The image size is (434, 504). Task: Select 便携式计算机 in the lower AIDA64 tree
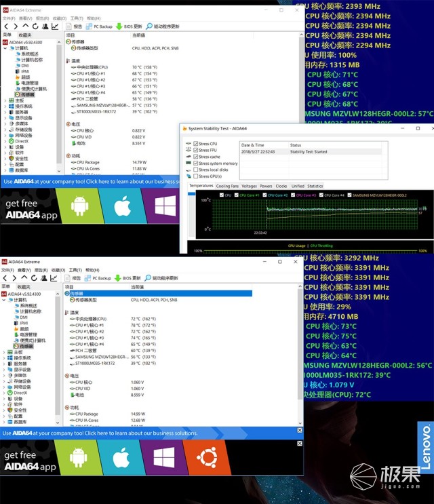[30, 341]
